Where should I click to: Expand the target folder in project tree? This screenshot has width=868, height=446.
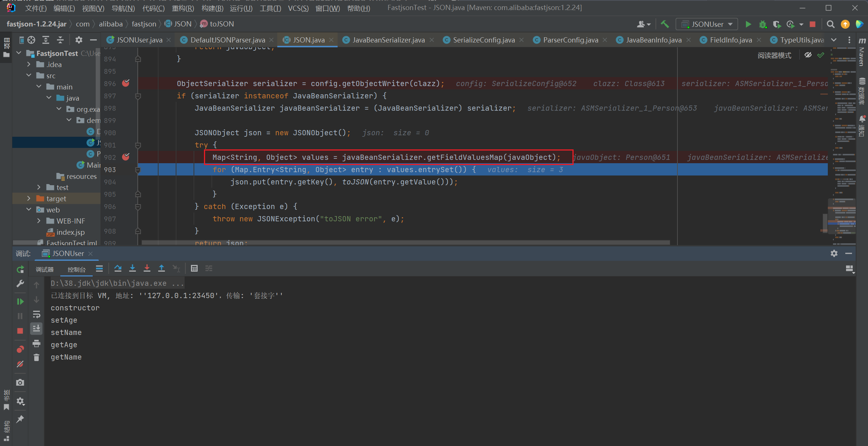(29, 199)
